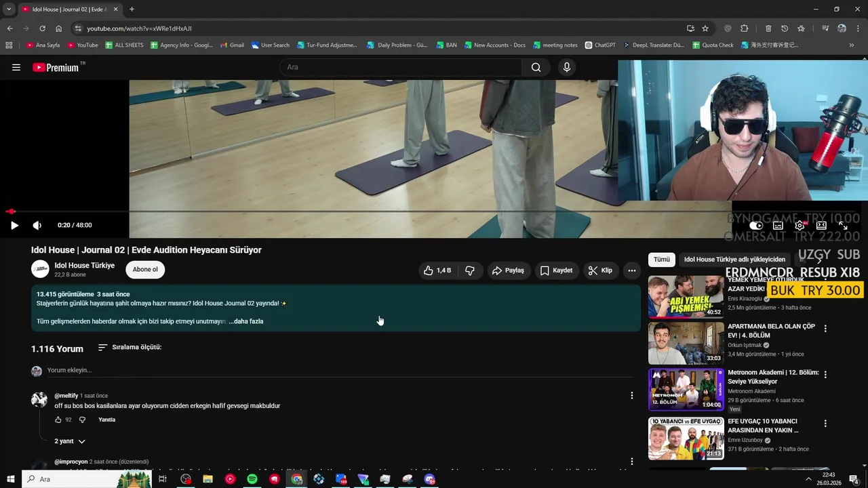Toggle subtitles/captions in player
Screen dimensions: 868x488
pyautogui.click(x=778, y=226)
